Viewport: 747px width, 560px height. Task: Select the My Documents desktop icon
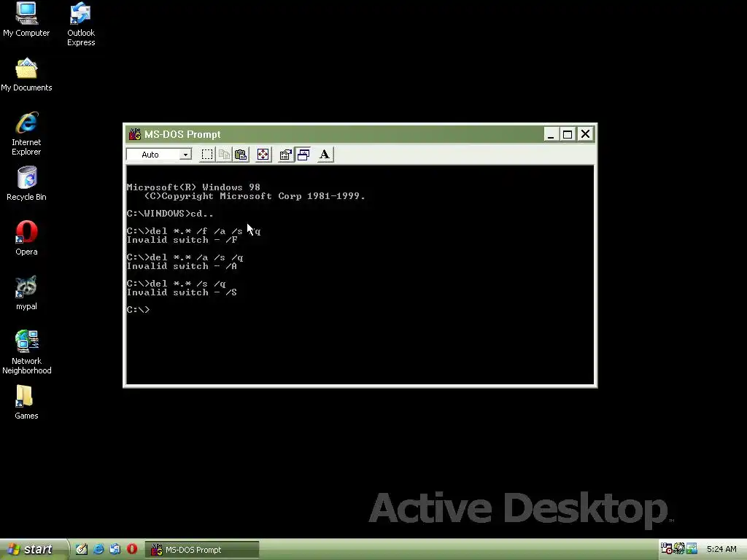pyautogui.click(x=26, y=75)
